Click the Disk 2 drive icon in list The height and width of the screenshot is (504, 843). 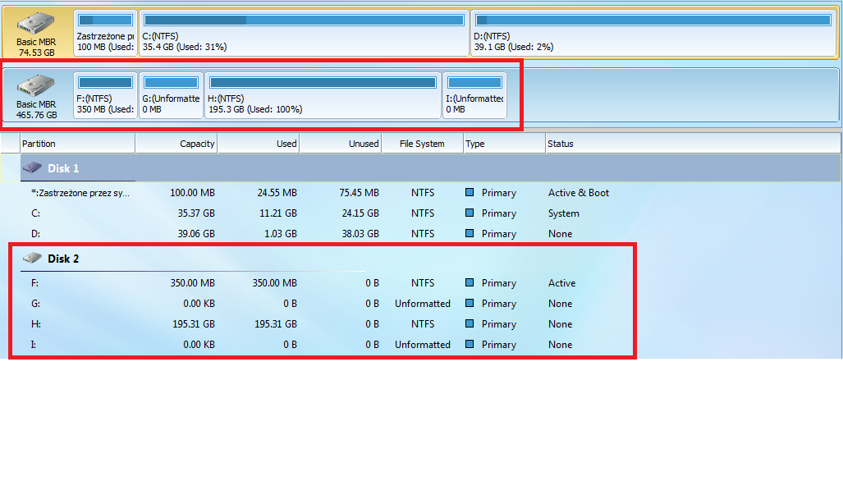click(x=32, y=259)
